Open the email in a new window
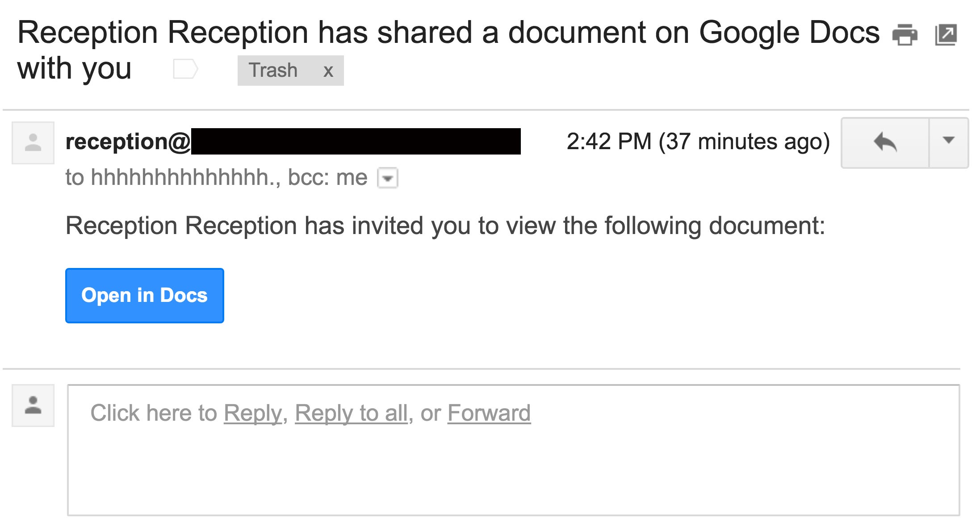 pos(946,34)
